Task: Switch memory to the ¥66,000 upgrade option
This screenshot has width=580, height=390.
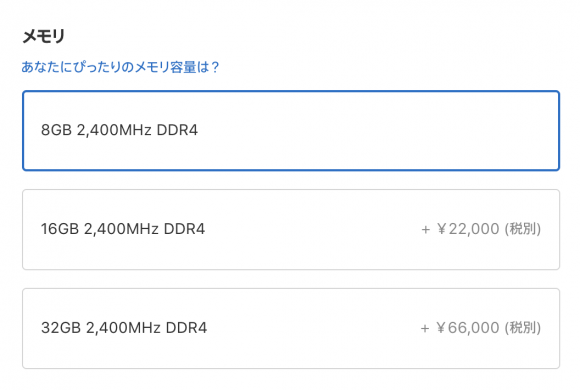Action: [x=291, y=328]
